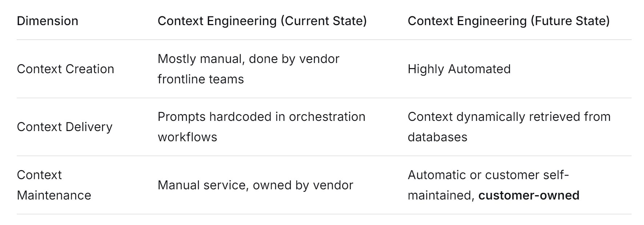Viewport: 644px width, 225px height.
Task: Click the Dimension column header
Action: click(x=47, y=21)
